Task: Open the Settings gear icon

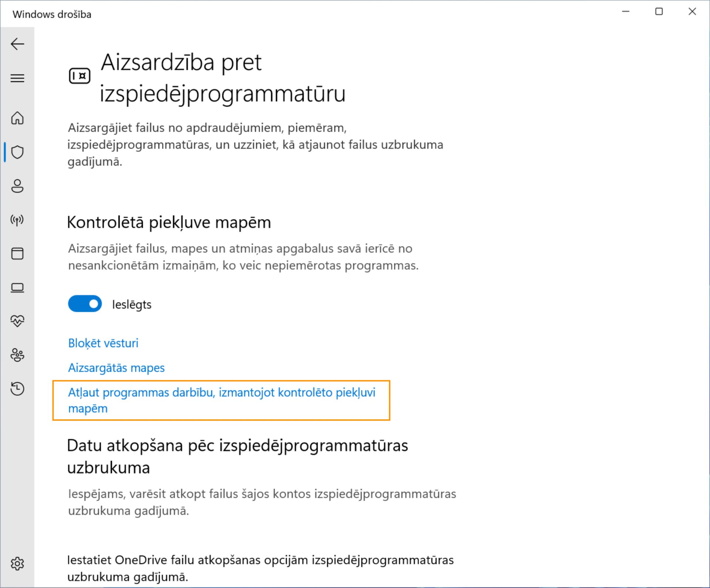Action: [17, 564]
